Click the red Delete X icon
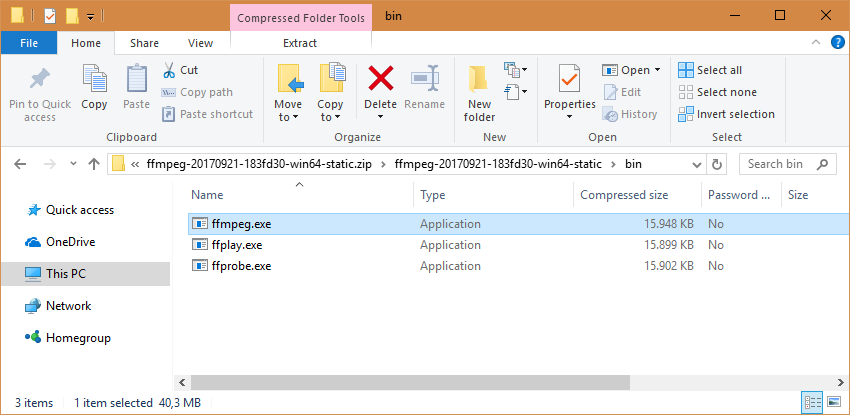 (x=381, y=77)
